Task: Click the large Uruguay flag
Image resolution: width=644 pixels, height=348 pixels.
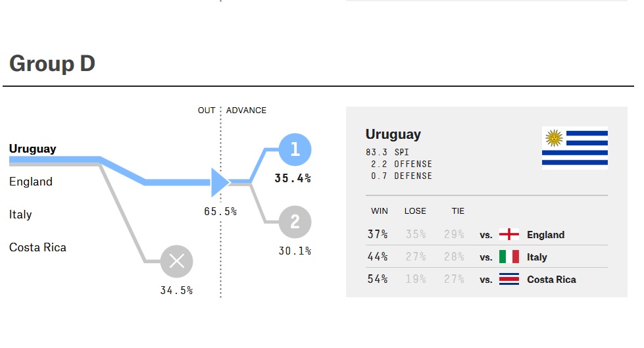Action: coord(574,148)
